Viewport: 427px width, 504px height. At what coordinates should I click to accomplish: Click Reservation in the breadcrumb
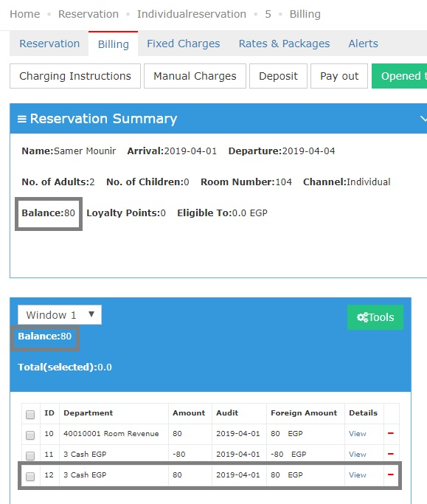click(x=88, y=14)
